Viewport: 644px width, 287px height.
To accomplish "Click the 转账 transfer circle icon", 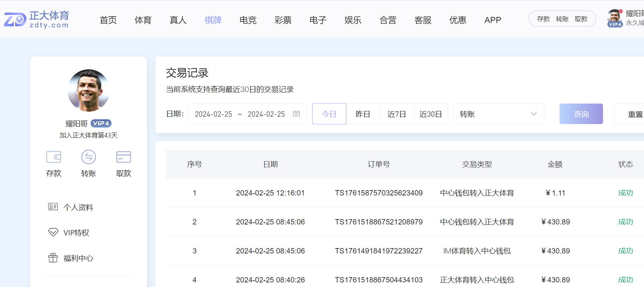I will click(89, 157).
